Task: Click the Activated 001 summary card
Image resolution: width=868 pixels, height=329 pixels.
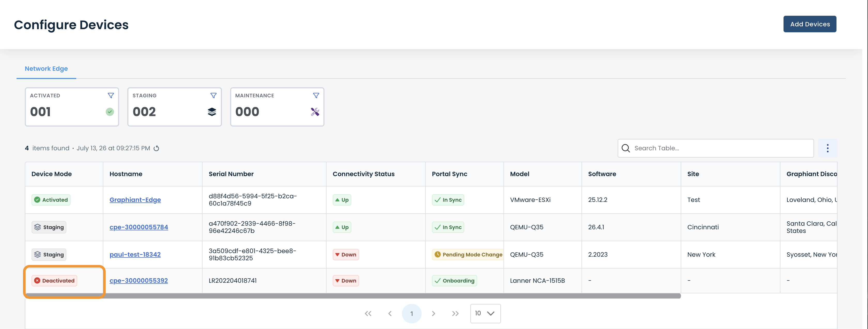Action: [x=72, y=107]
